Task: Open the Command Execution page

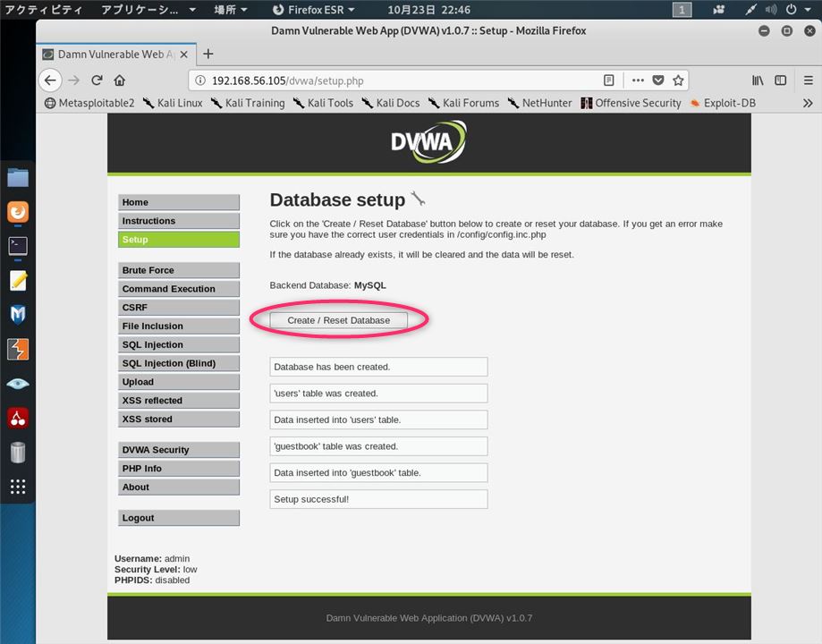Action: coord(179,289)
